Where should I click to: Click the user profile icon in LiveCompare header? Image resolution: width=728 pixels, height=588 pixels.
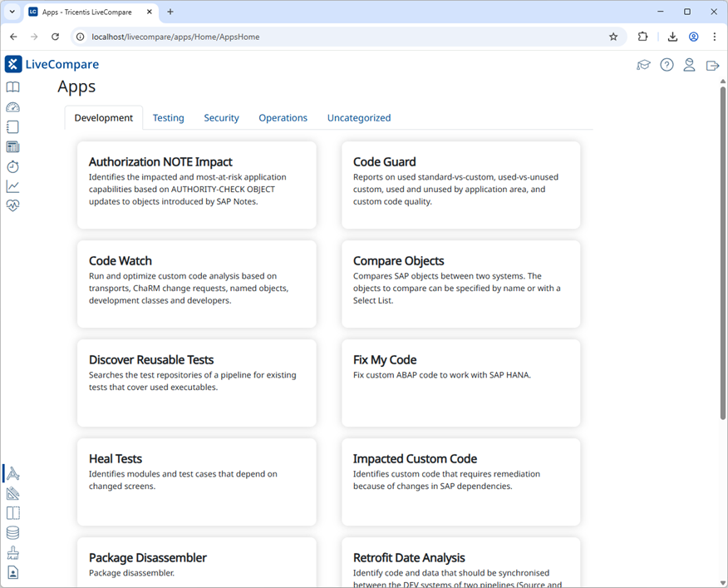pos(689,65)
